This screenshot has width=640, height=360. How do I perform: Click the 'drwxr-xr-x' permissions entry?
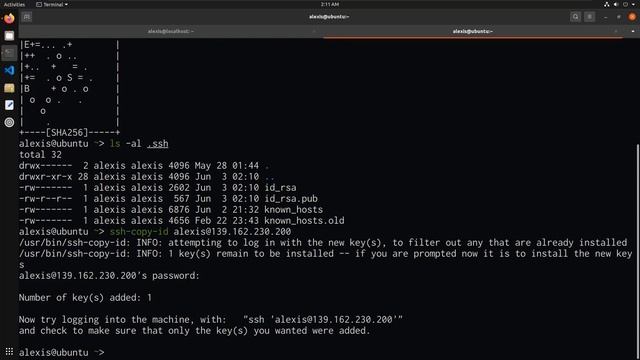45,177
